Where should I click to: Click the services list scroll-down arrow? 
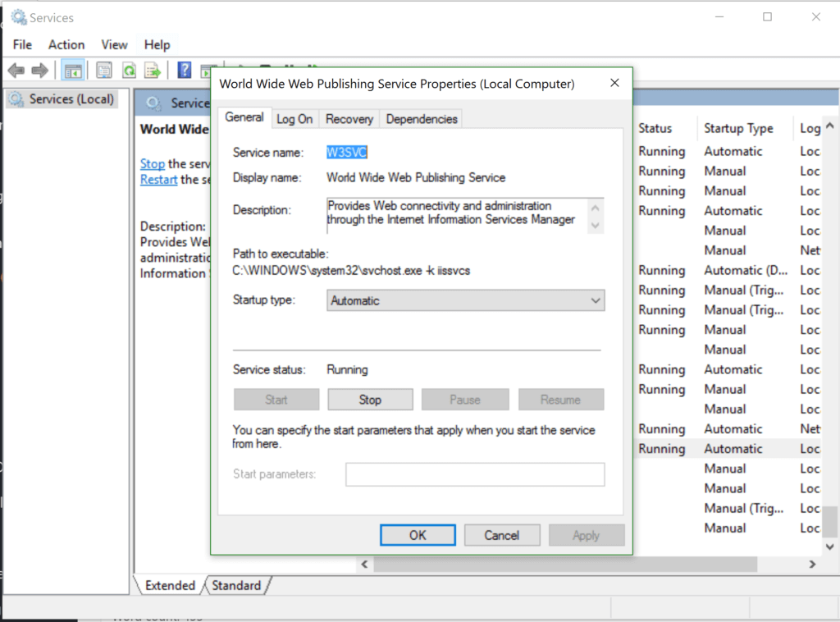[830, 547]
